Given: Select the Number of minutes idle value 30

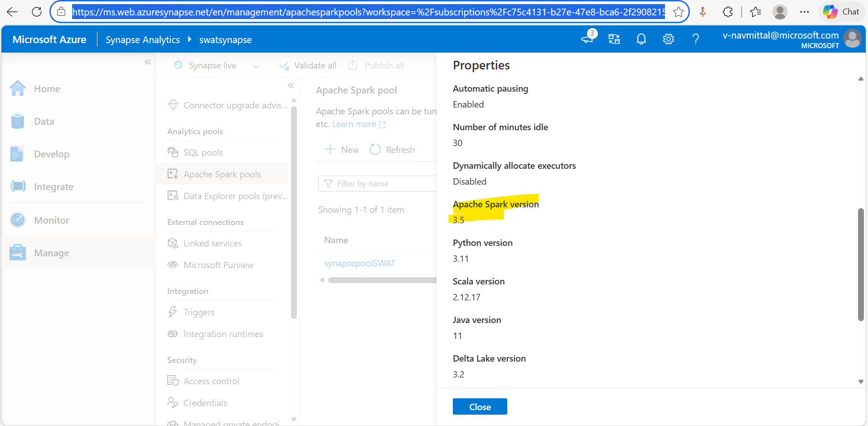Looking at the screenshot, I should 457,143.
